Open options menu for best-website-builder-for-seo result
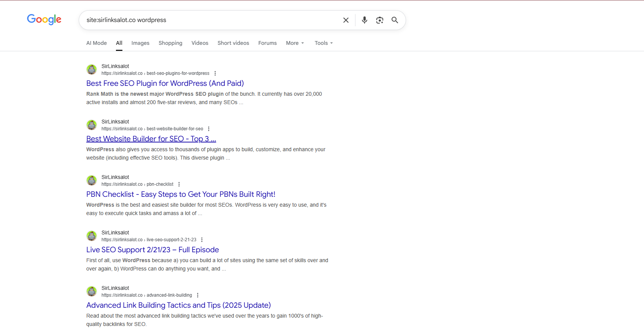The width and height of the screenshot is (644, 329). [x=209, y=129]
